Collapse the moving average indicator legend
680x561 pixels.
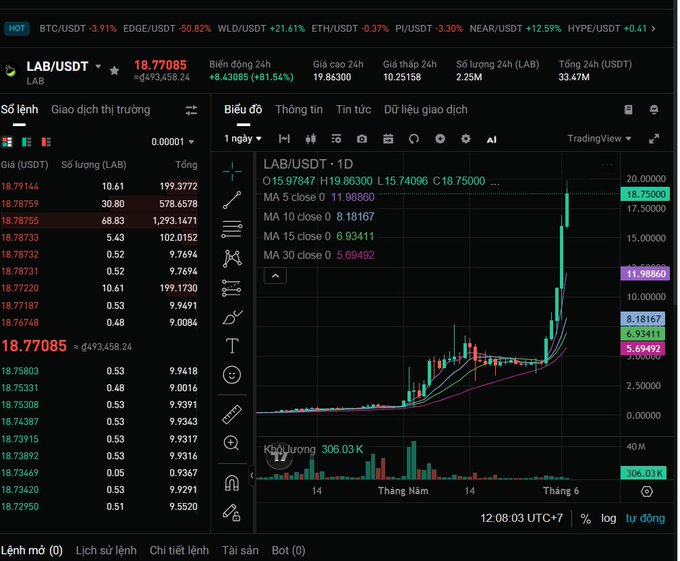275,276
